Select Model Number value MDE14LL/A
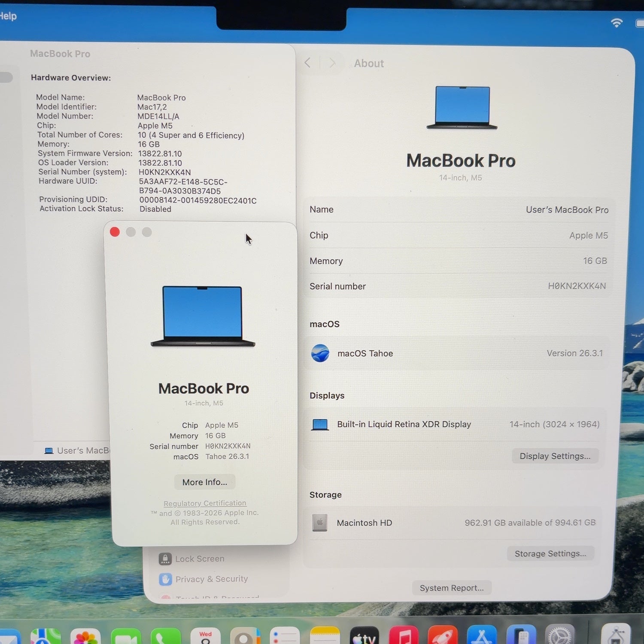The image size is (644, 644). (x=158, y=116)
